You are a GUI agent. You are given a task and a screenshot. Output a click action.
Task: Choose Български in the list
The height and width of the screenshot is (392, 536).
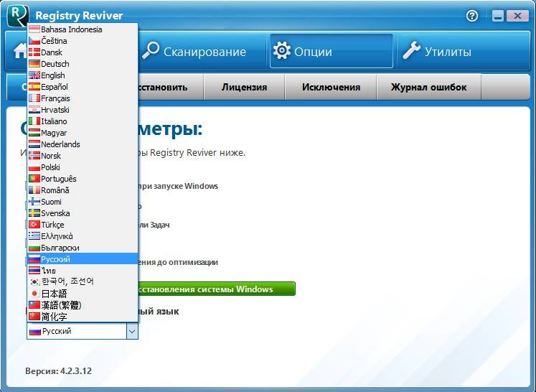[83, 248]
